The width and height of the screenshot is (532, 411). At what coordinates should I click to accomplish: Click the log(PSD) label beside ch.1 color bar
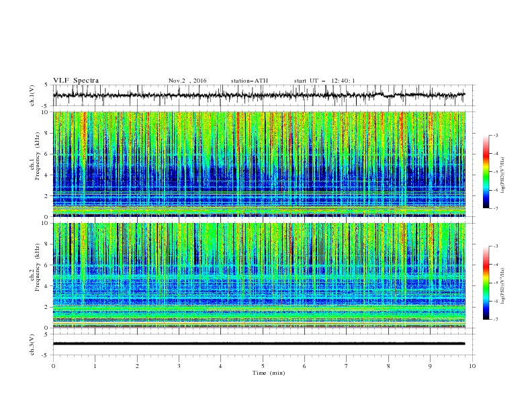(503, 175)
